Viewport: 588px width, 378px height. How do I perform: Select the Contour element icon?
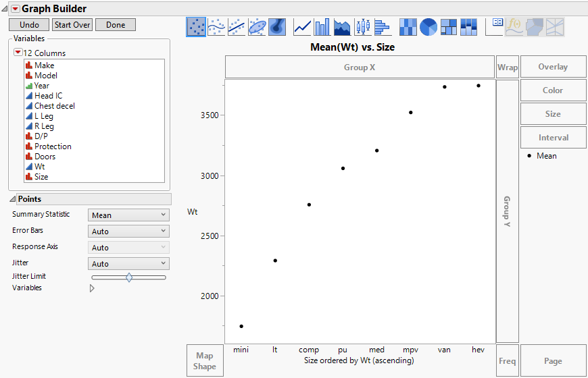(277, 26)
